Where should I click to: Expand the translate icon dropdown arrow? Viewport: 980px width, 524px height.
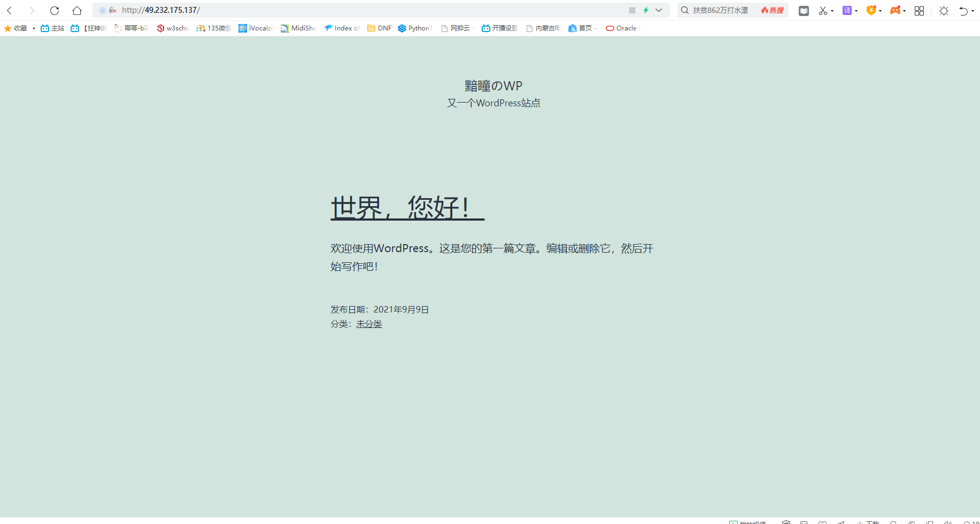[x=856, y=11]
